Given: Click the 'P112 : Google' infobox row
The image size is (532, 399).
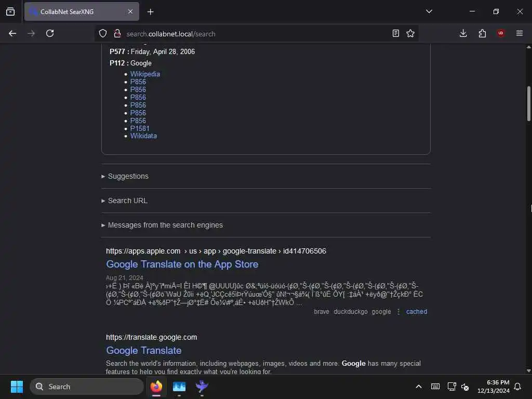Looking at the screenshot, I should pyautogui.click(x=130, y=63).
